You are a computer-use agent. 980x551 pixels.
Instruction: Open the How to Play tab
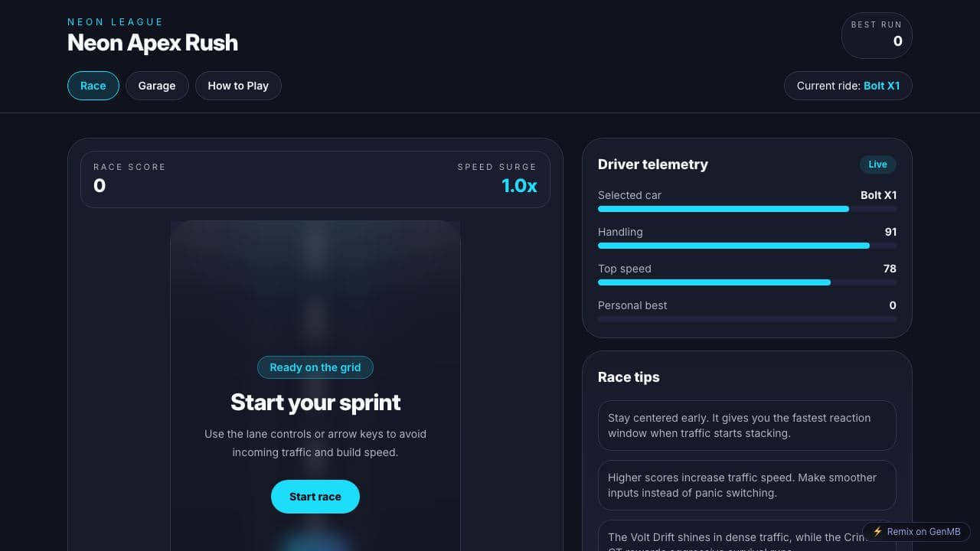click(x=238, y=86)
